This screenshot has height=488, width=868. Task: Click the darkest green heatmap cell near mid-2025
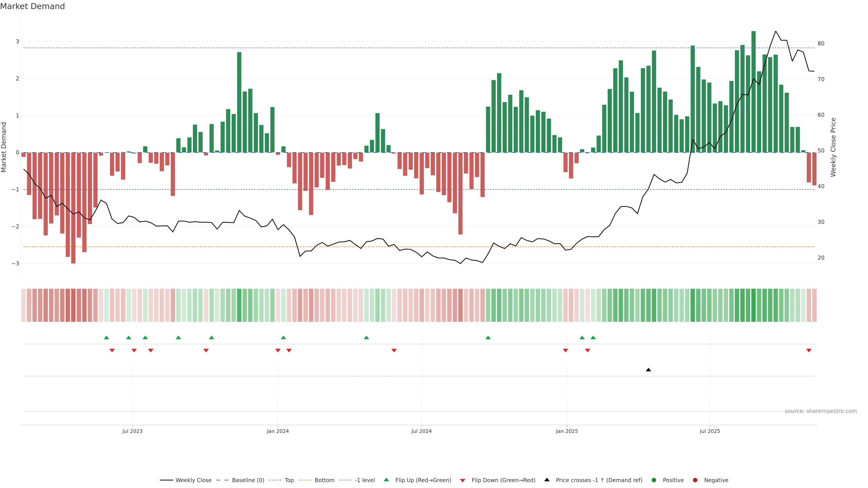753,305
